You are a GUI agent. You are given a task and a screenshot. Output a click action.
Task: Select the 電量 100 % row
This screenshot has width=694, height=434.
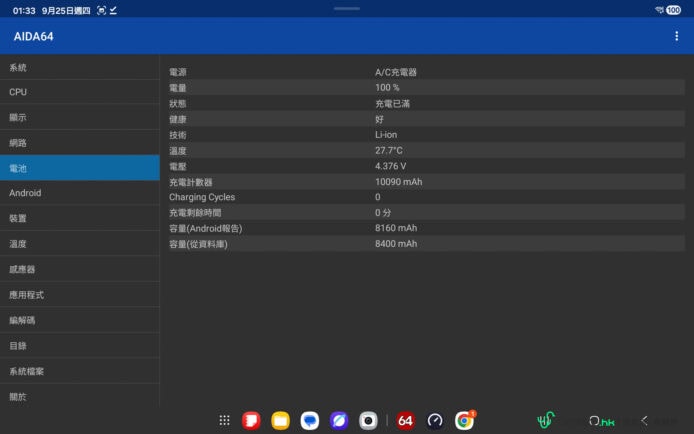pos(426,88)
